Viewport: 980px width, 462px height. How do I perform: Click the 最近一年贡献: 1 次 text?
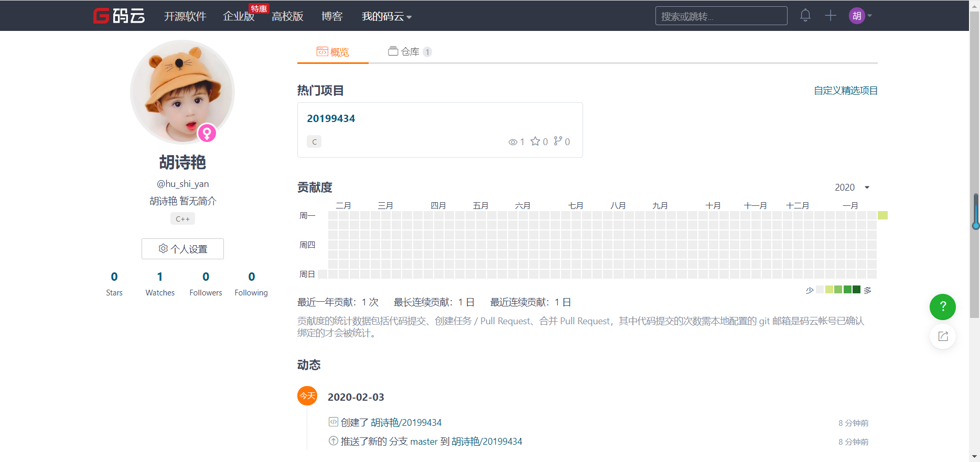pos(338,302)
